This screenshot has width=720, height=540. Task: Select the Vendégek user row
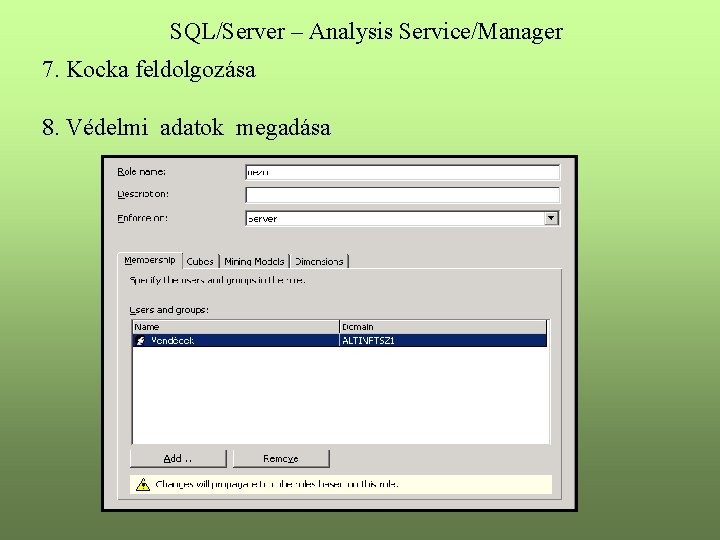(339, 340)
